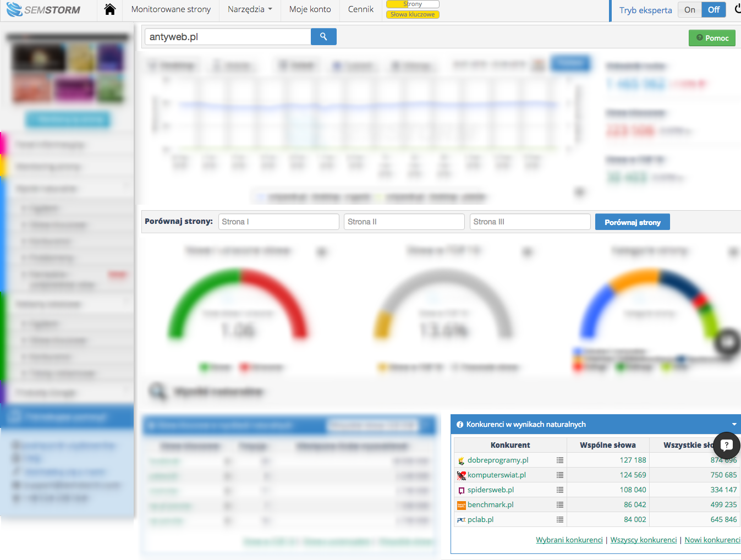Go to the home page icon
The height and width of the screenshot is (560, 741).
point(110,9)
